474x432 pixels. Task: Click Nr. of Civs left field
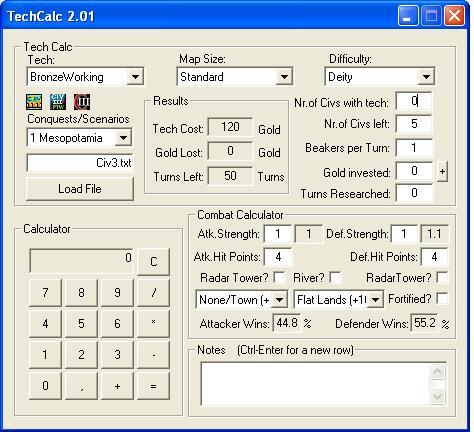[414, 124]
